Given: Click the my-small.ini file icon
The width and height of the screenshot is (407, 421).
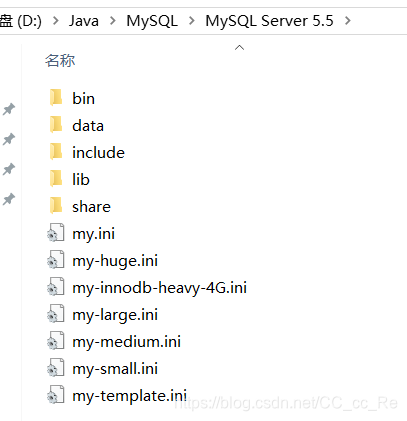Looking at the screenshot, I should tap(56, 368).
